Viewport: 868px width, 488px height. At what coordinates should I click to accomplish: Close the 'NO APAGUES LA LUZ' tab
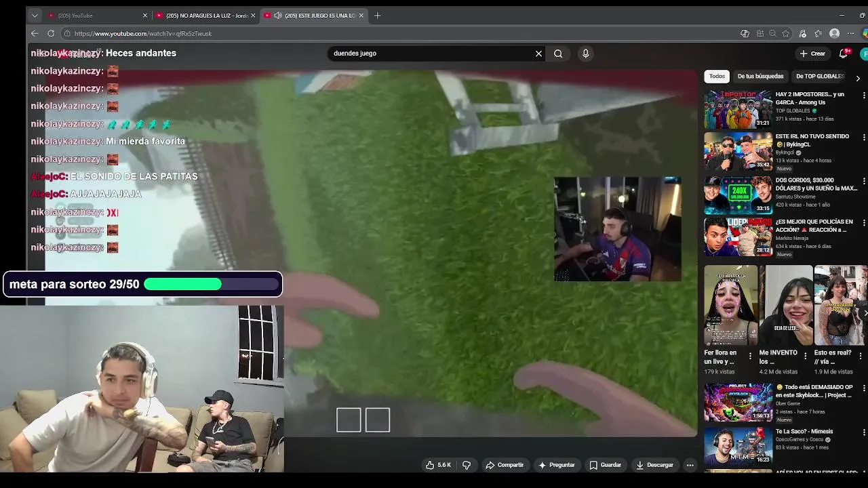(x=253, y=16)
